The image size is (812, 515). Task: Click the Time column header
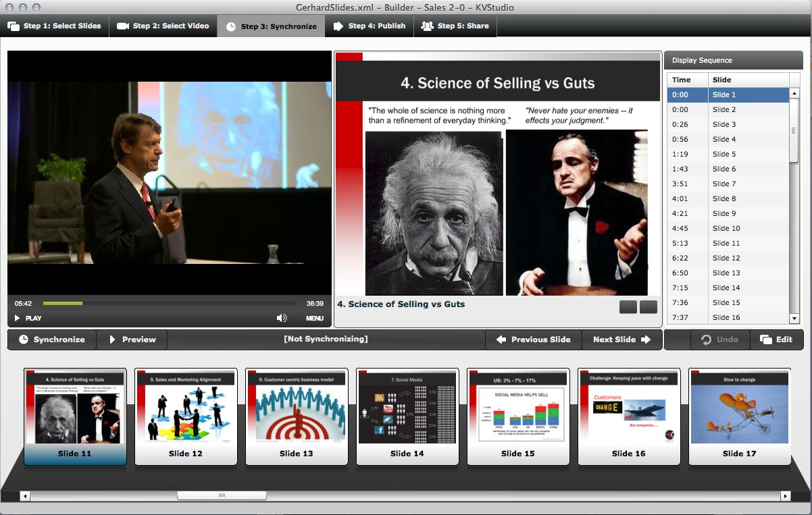click(x=688, y=80)
